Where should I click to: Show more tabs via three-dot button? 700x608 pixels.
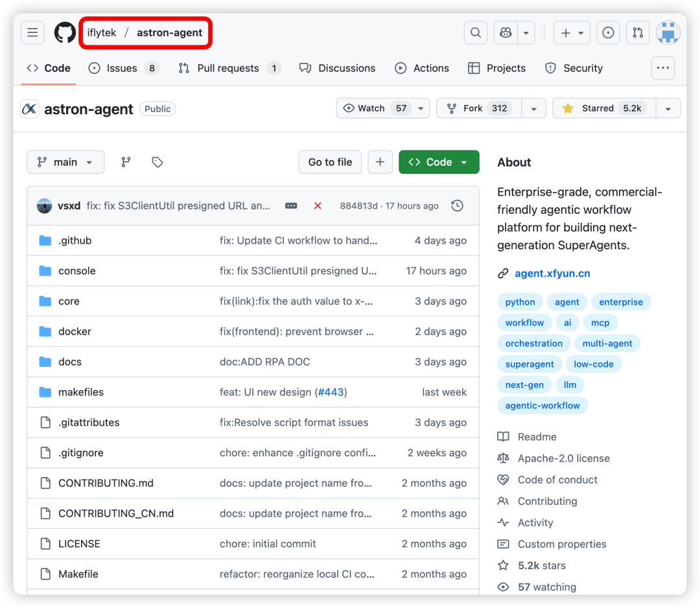[662, 68]
